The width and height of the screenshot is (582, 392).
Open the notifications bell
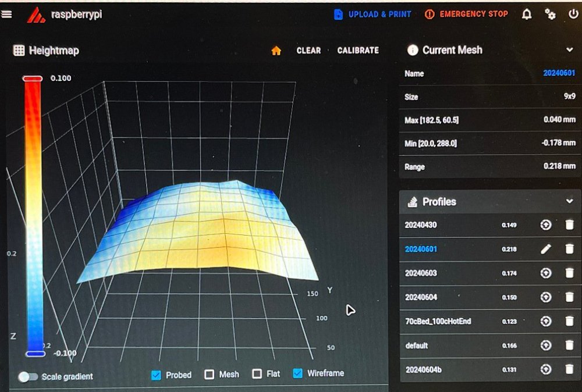(526, 15)
